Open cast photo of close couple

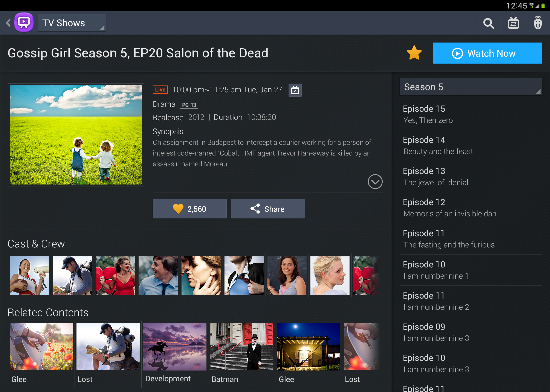[x=201, y=276]
